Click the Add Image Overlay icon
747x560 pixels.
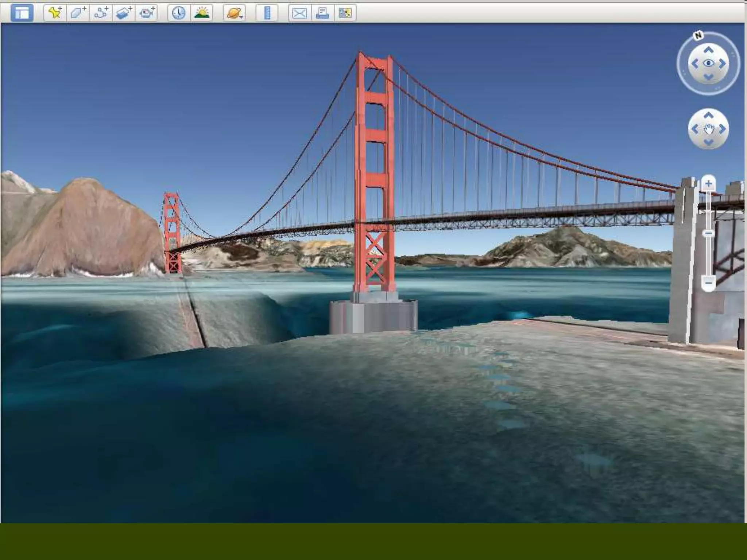tap(124, 13)
